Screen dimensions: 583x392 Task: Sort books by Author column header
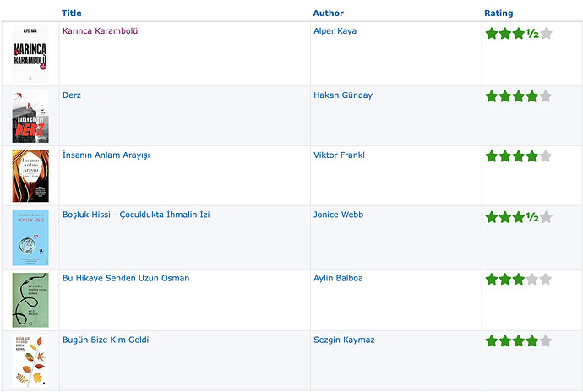[329, 13]
